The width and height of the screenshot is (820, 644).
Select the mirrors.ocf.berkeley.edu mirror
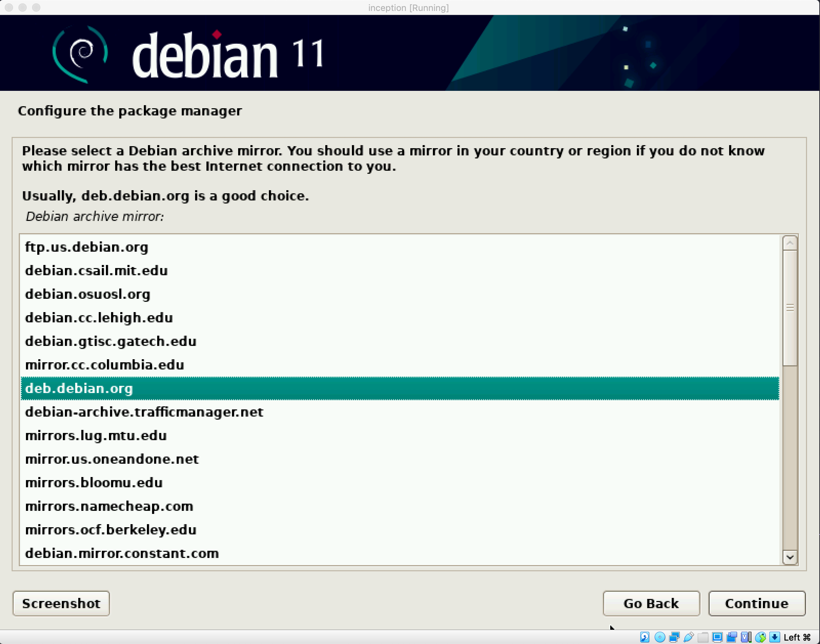coord(110,530)
